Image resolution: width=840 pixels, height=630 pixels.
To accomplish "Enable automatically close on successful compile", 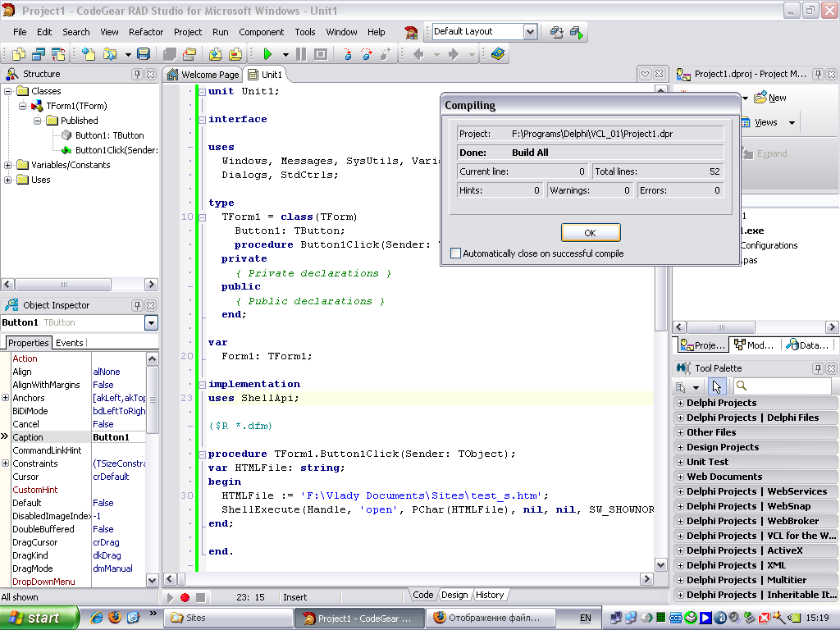I will tap(456, 253).
